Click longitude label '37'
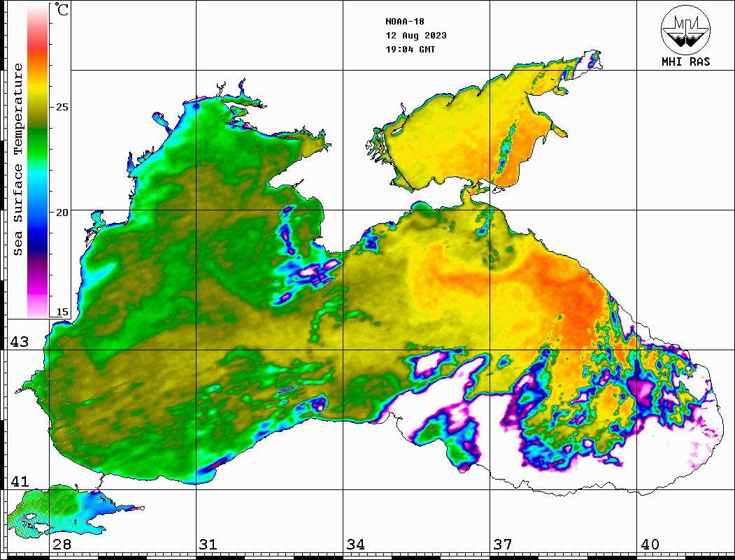 [x=503, y=545]
